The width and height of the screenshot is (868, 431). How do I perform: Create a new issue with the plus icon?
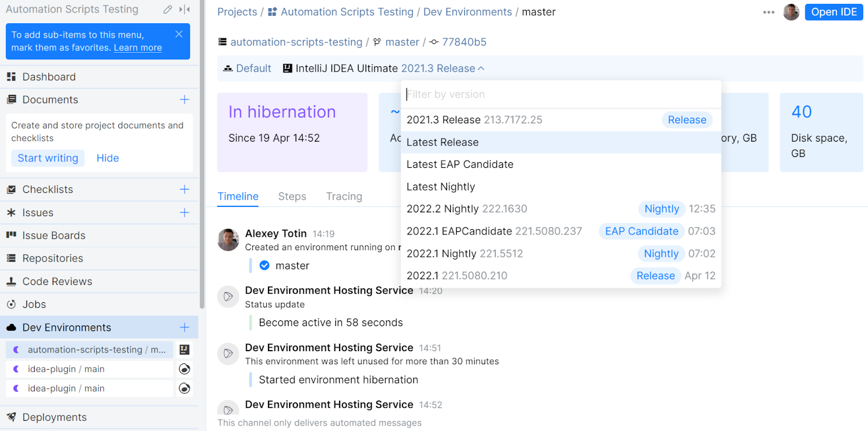[184, 213]
